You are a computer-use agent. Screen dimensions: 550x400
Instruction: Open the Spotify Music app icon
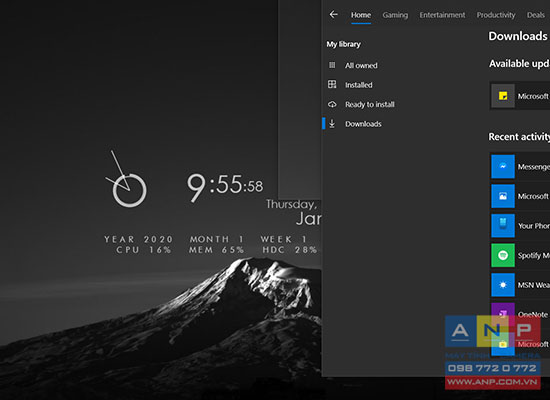pos(503,255)
